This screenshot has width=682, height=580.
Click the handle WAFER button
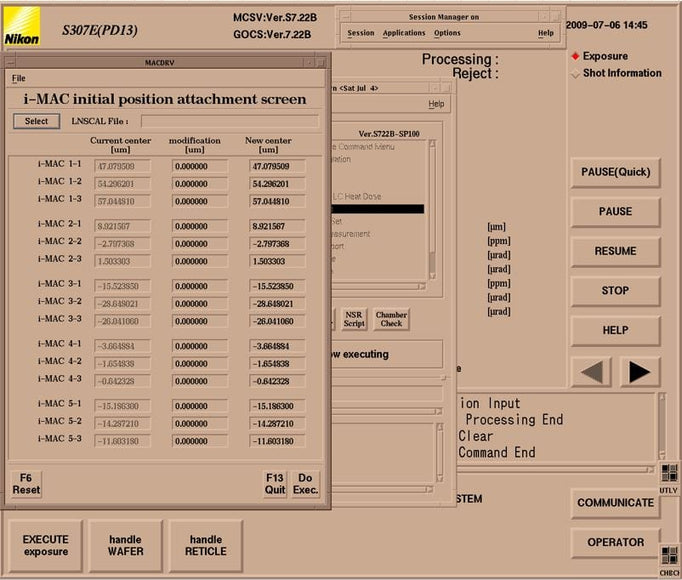click(126, 546)
